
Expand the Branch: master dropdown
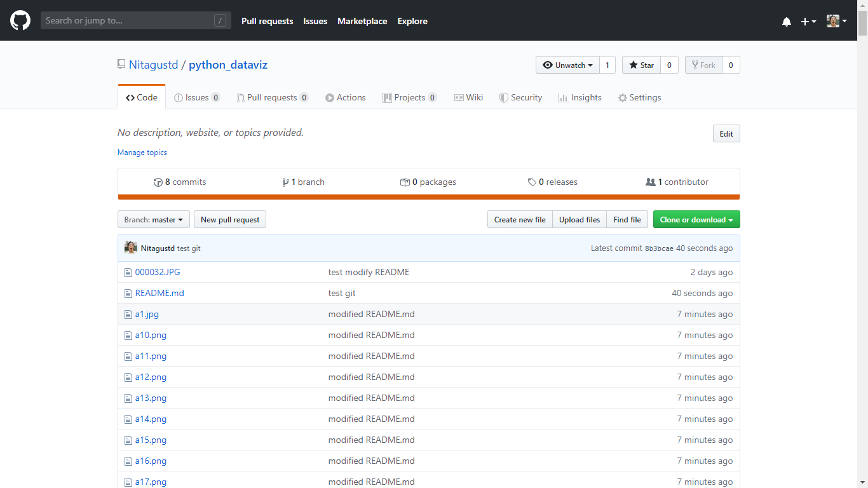(x=154, y=219)
